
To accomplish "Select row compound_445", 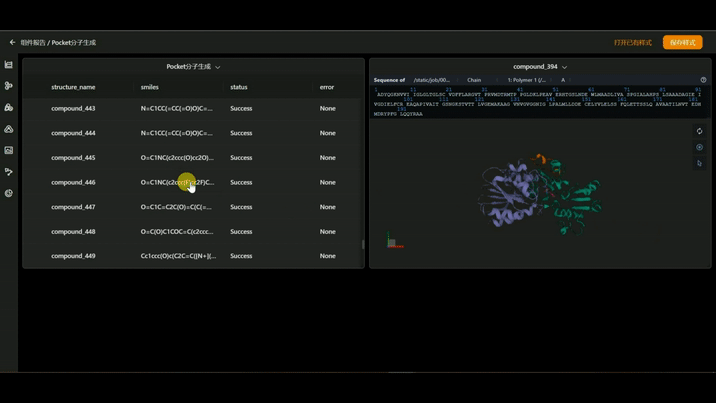I will coord(193,157).
